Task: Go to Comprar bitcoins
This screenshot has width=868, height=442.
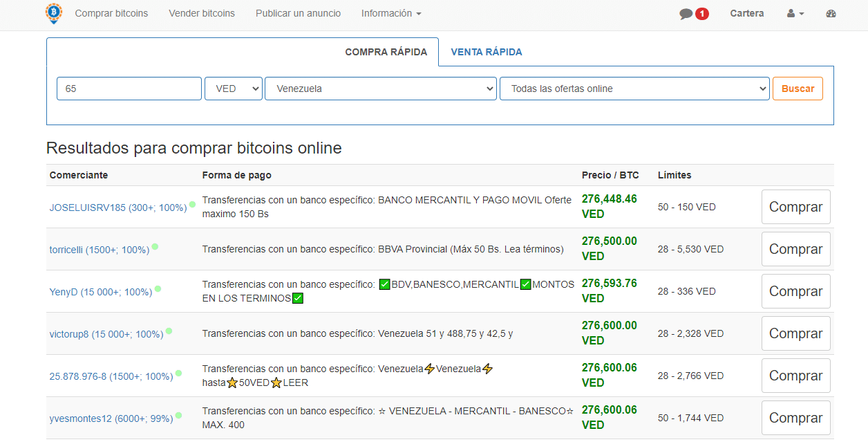Action: coord(111,13)
